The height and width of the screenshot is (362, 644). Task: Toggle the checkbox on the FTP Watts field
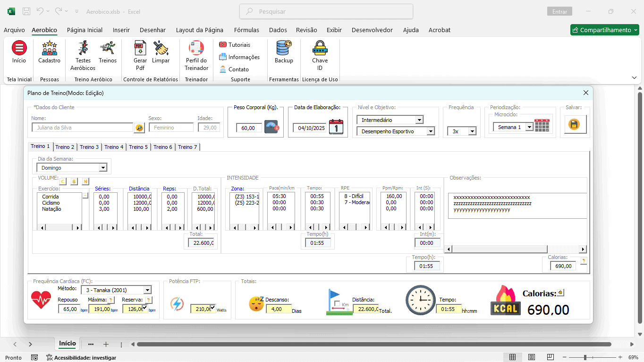[x=212, y=308]
